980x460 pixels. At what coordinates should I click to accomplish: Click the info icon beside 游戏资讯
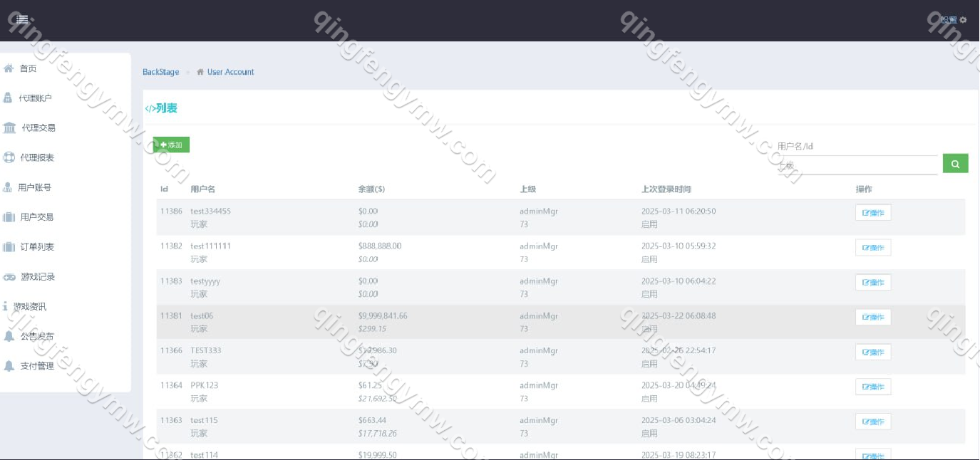[5, 306]
